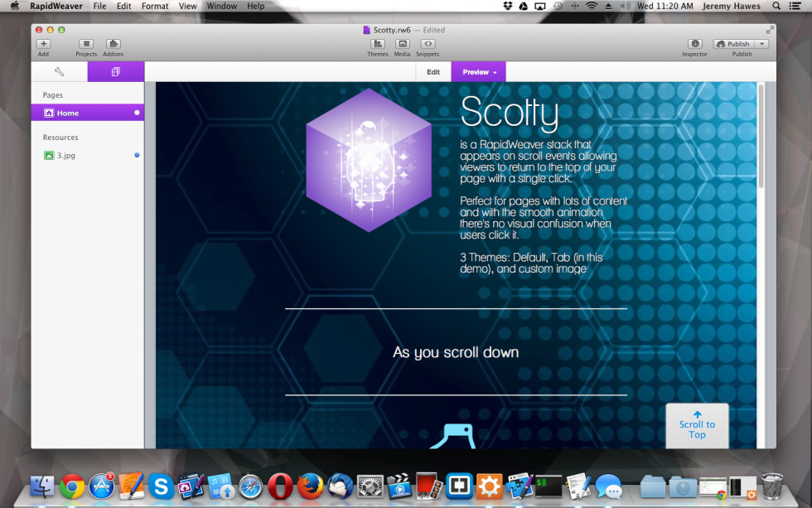Open the Projects toolbar icon
This screenshot has height=508, width=812.
tap(86, 44)
